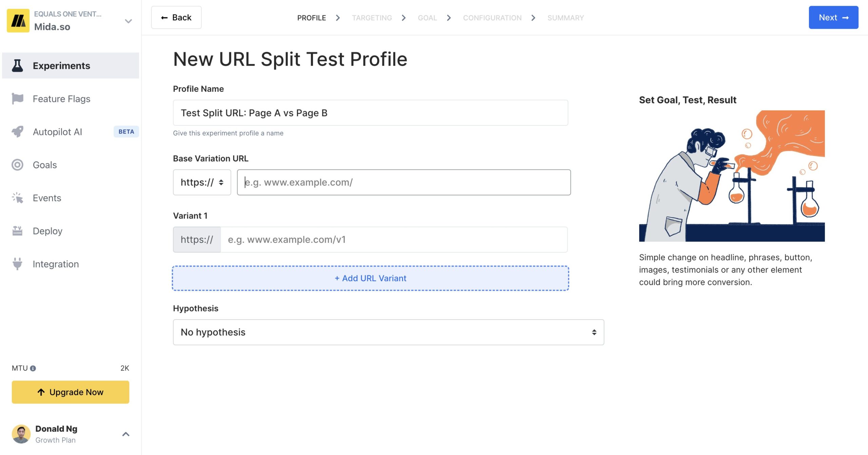This screenshot has height=455, width=868.
Task: Expand the Mida.so workspace switcher chevron
Action: (128, 21)
